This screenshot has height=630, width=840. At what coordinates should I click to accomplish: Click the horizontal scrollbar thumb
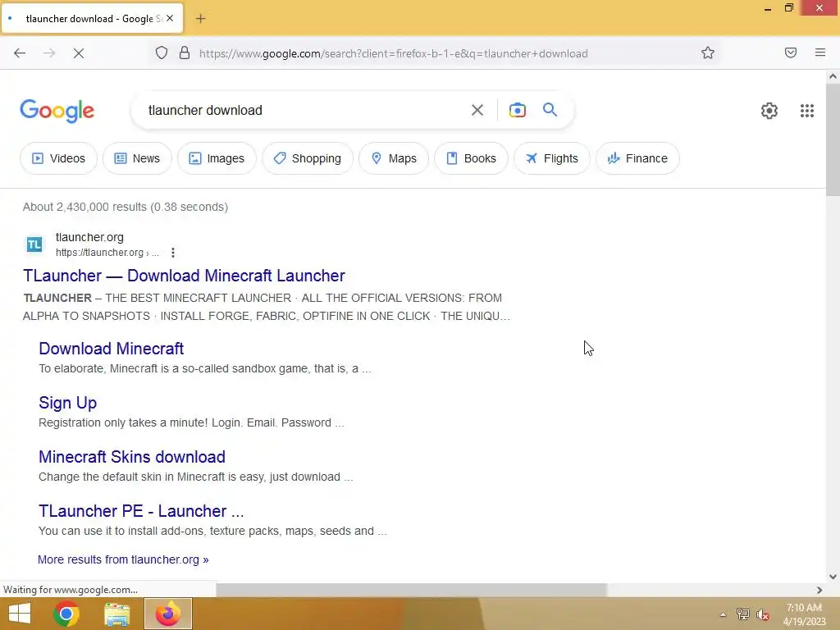[x=412, y=590]
